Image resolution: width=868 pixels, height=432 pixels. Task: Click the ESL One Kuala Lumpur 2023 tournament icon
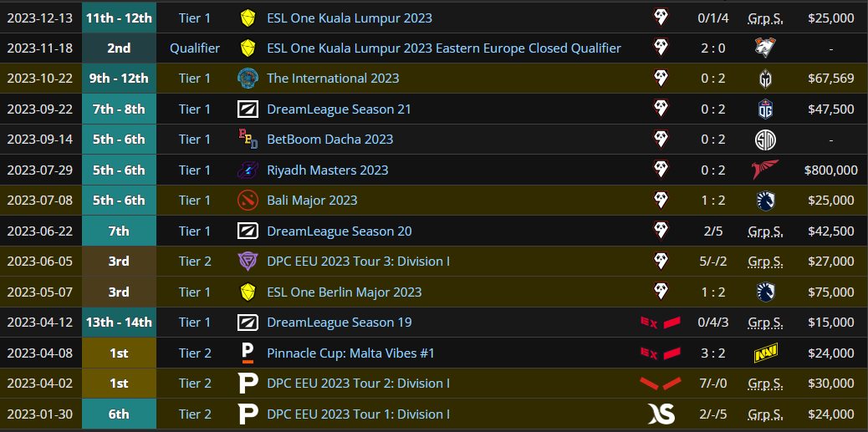click(x=248, y=18)
